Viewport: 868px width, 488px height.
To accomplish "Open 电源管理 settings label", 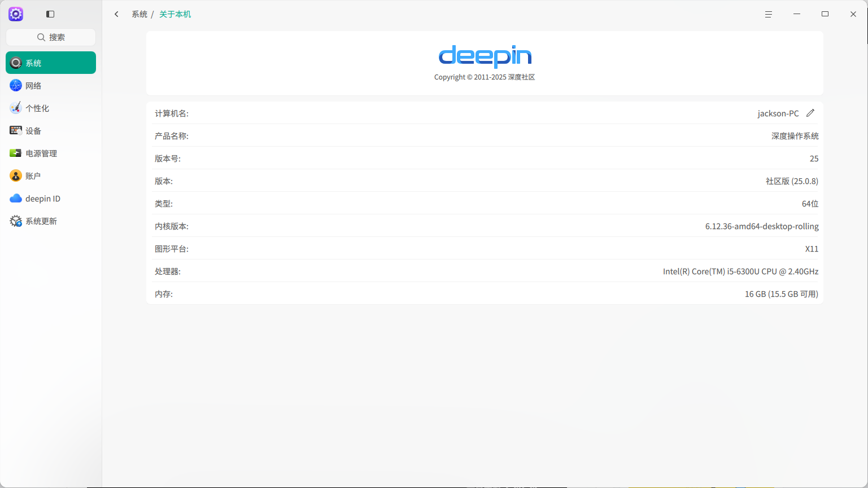I will [x=41, y=153].
